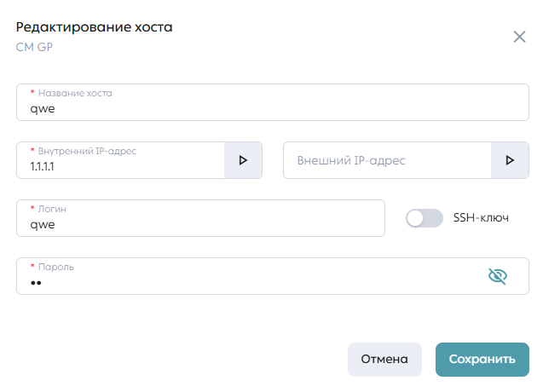Image resolution: width=543 pixels, height=392 pixels.
Task: Toggle password visibility eye icon
Action: pos(498,276)
